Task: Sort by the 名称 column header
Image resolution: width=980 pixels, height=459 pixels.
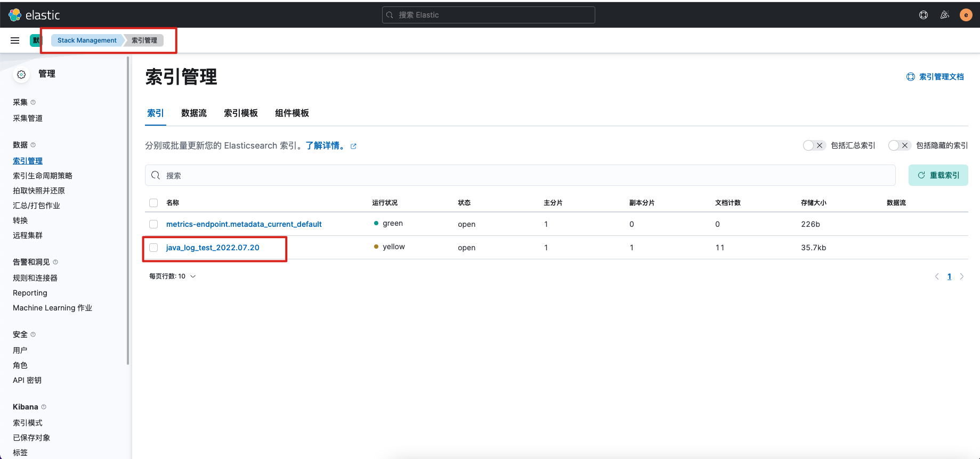Action: (173, 203)
